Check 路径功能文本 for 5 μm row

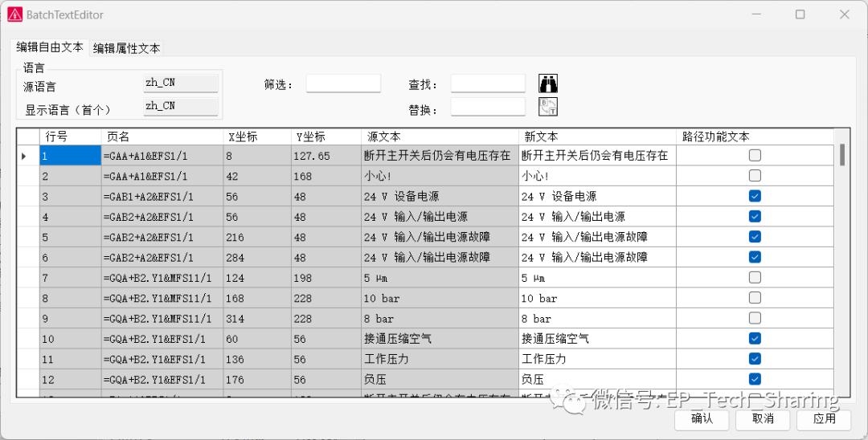(755, 278)
